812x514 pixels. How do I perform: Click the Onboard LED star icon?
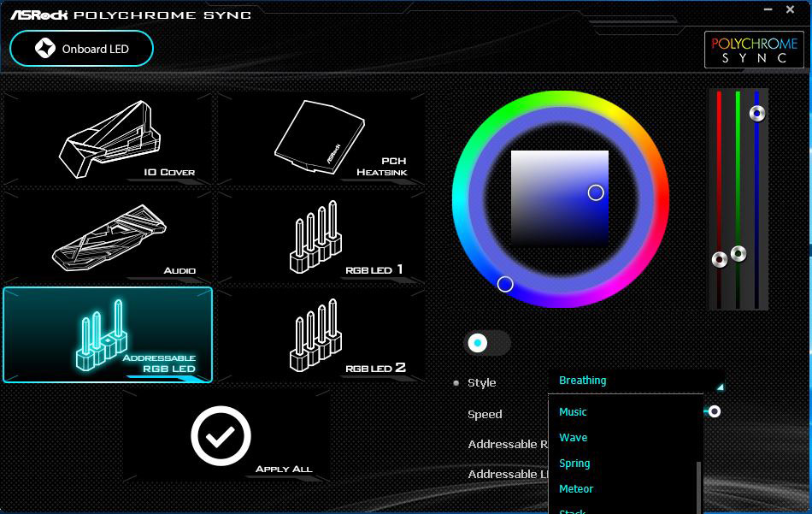(45, 48)
